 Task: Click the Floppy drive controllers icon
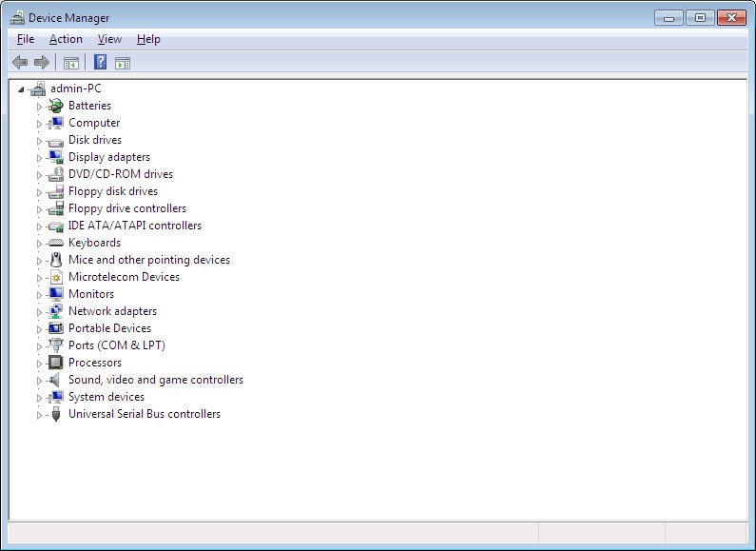click(x=56, y=208)
